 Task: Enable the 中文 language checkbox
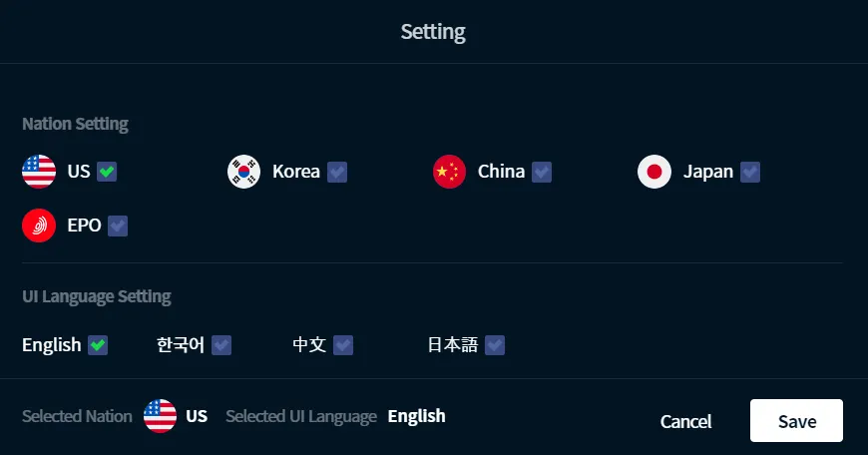343,345
